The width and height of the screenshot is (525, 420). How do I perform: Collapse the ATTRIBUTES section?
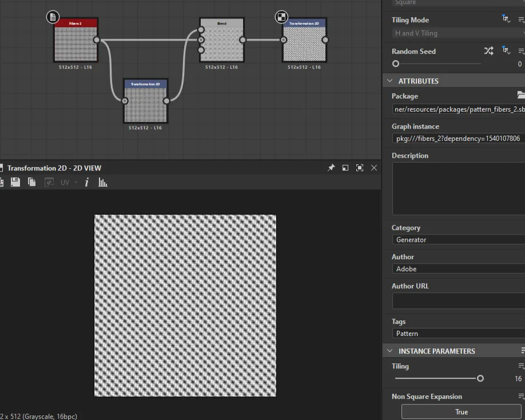point(390,81)
